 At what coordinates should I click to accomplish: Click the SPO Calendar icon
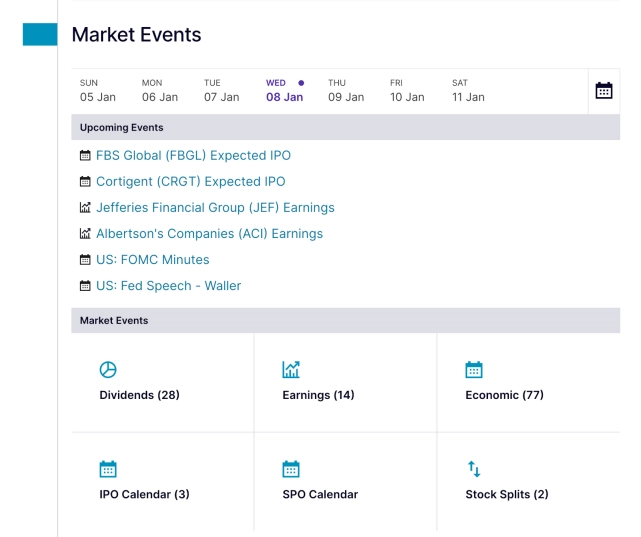point(291,469)
